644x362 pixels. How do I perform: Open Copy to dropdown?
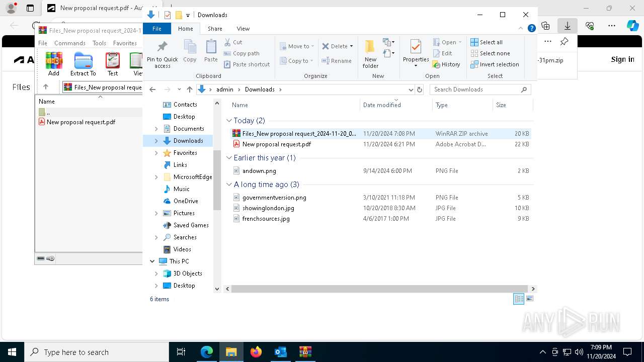pyautogui.click(x=297, y=61)
